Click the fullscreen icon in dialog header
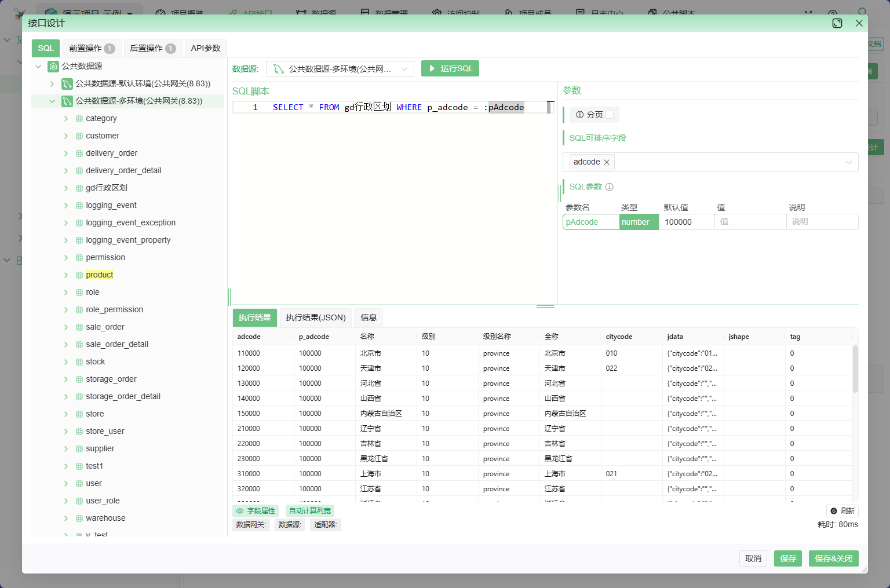 tap(837, 23)
